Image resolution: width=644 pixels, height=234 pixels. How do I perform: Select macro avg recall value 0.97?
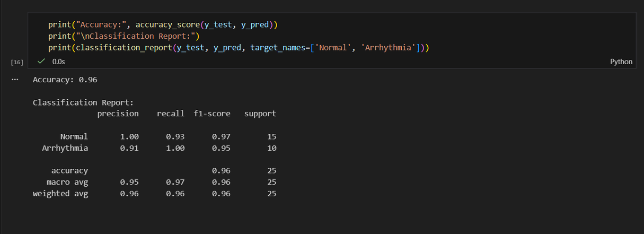(x=175, y=183)
